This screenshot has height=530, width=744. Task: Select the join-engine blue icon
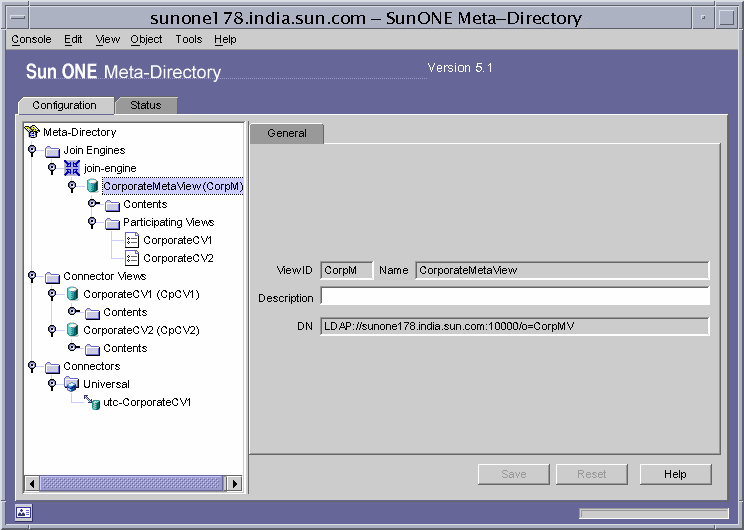[72, 168]
